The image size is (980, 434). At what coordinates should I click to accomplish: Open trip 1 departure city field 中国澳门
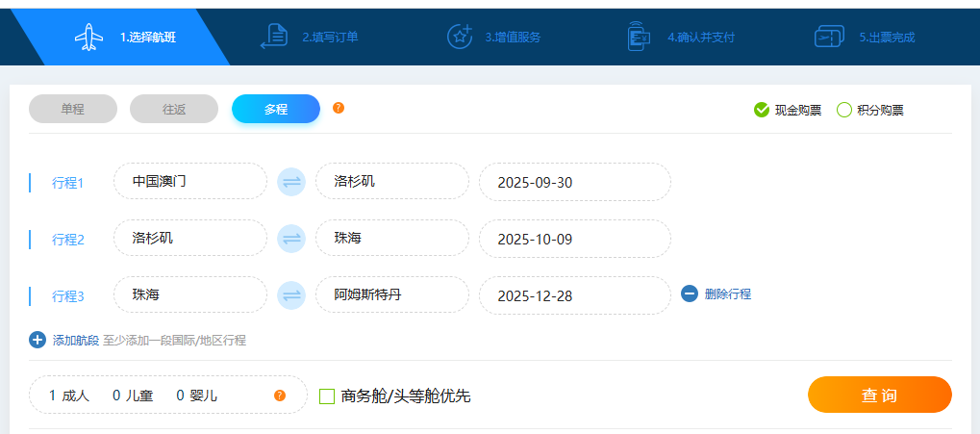[190, 181]
